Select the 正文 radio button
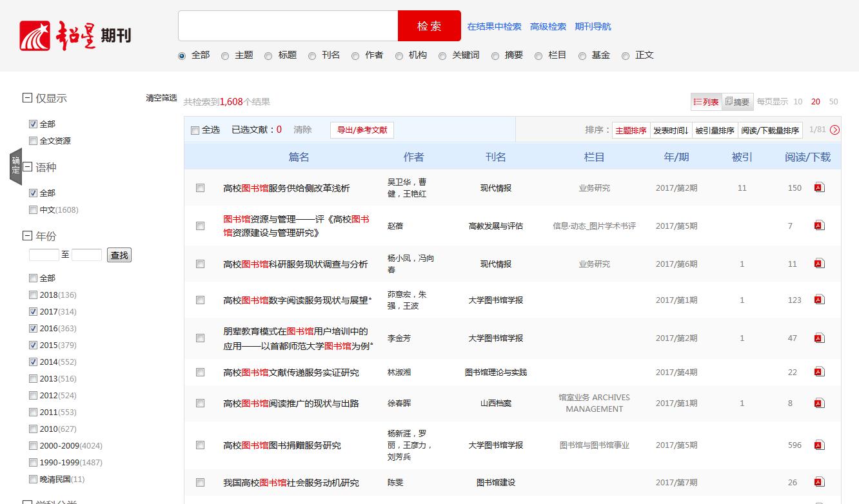The height and width of the screenshot is (504, 859). click(x=626, y=56)
